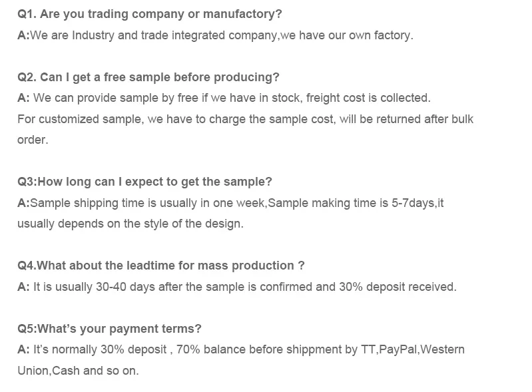Click the word "Industry" in the Q1 answer
Viewport: 532px width, 392px height.
coord(93,35)
